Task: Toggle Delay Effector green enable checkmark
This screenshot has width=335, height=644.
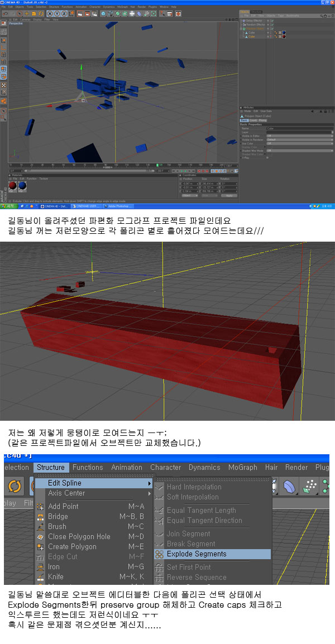Action: [x=272, y=20]
